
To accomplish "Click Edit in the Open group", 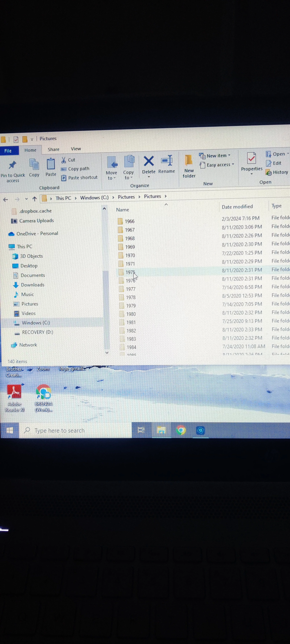I will 274,163.
